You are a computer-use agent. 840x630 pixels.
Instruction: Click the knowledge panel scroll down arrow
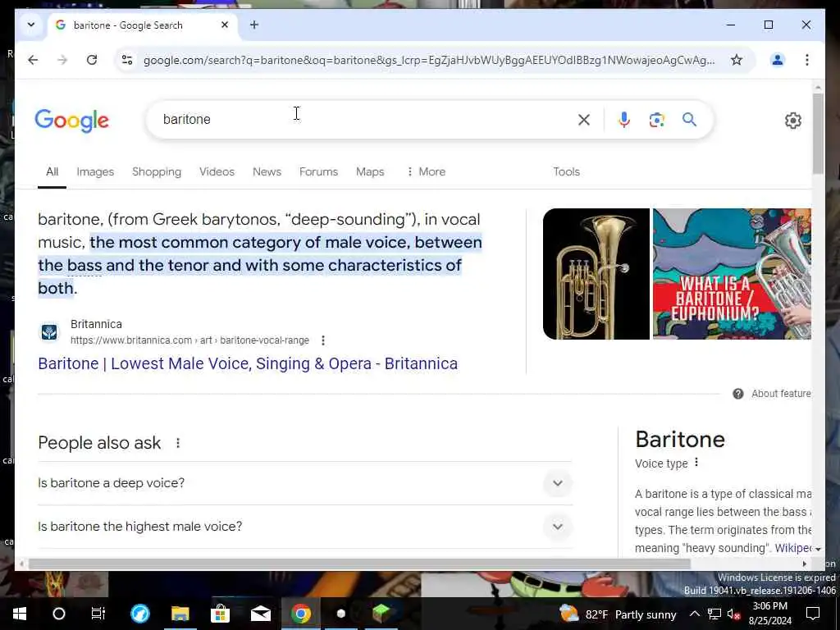pyautogui.click(x=818, y=549)
